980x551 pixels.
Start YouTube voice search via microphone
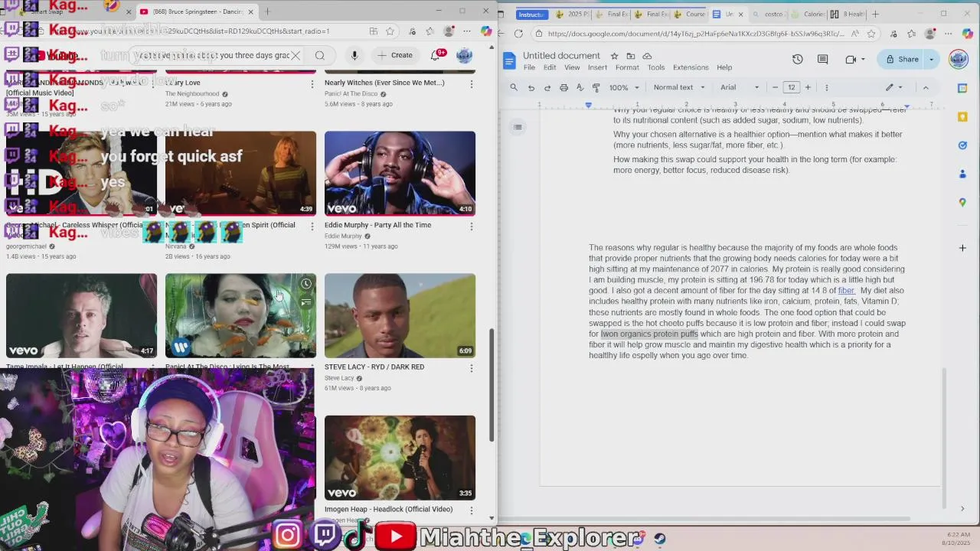click(354, 55)
